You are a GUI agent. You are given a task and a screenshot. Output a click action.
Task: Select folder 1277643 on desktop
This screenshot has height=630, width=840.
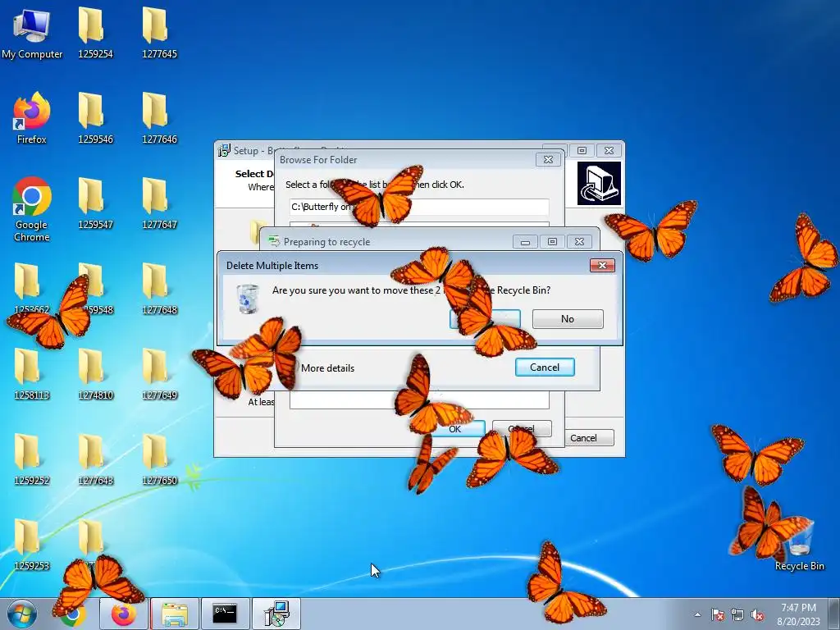[x=95, y=459]
